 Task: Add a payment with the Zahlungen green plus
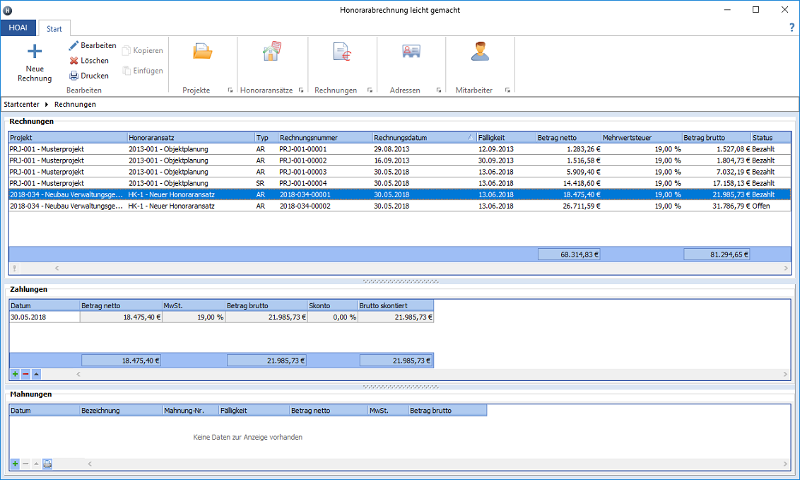point(15,373)
